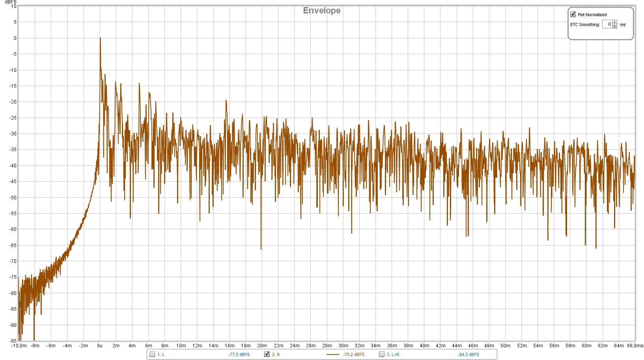Click the 2: R legend label

point(276,354)
